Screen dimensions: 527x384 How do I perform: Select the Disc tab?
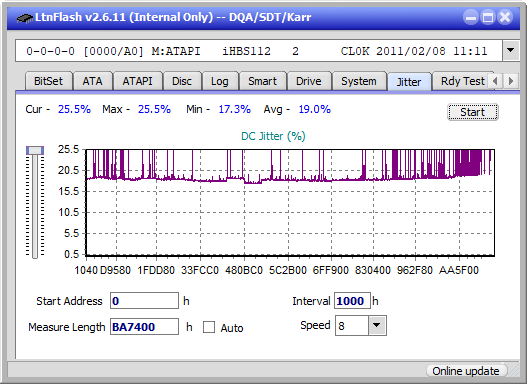tap(182, 81)
